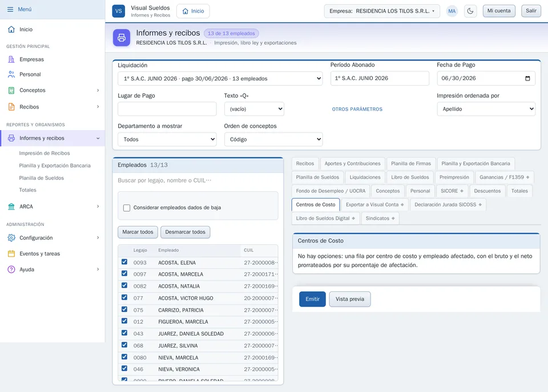
Task: Uncheck employee CARRIZO, PATRICIA
Action: click(x=124, y=309)
